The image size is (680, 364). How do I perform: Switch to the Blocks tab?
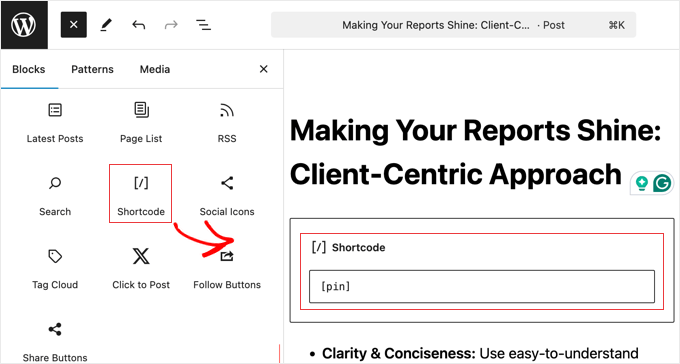coord(29,69)
